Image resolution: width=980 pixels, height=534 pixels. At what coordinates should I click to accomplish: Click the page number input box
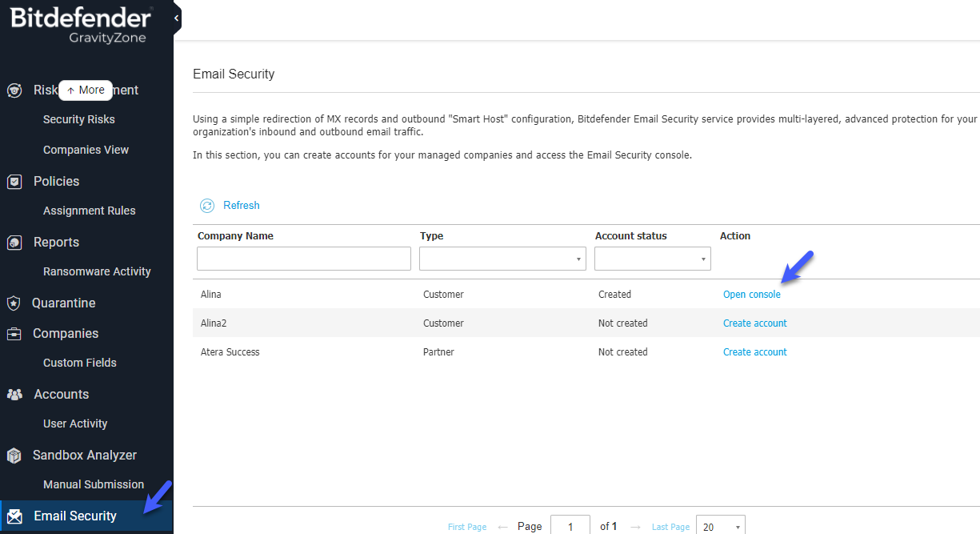click(x=570, y=526)
